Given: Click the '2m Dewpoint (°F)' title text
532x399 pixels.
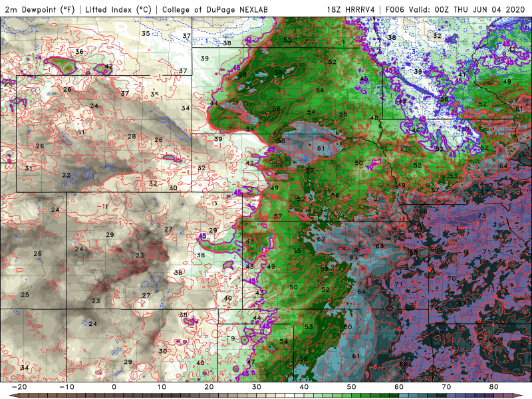Looking at the screenshot, I should (x=40, y=9).
